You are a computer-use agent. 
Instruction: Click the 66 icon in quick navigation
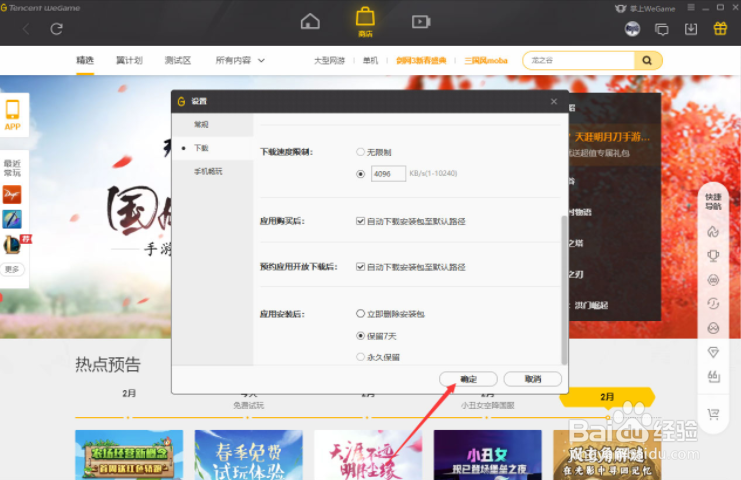coord(713,377)
